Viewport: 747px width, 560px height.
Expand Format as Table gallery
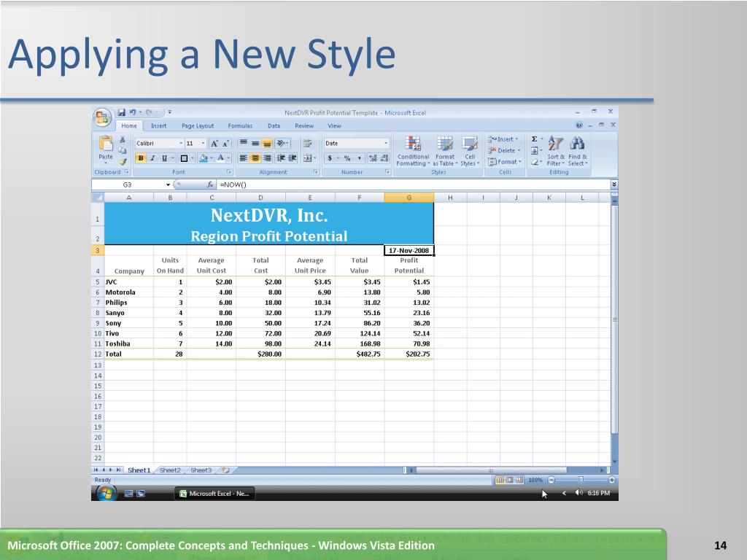445,150
